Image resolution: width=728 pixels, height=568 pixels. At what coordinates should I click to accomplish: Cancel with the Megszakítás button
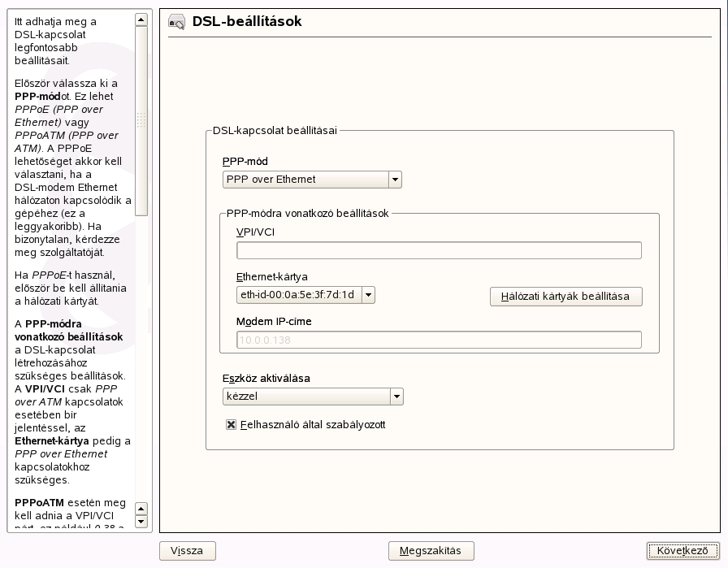point(431,551)
